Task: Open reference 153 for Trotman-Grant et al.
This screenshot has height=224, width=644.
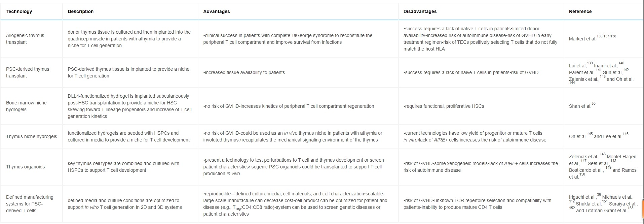Action: click(630, 208)
